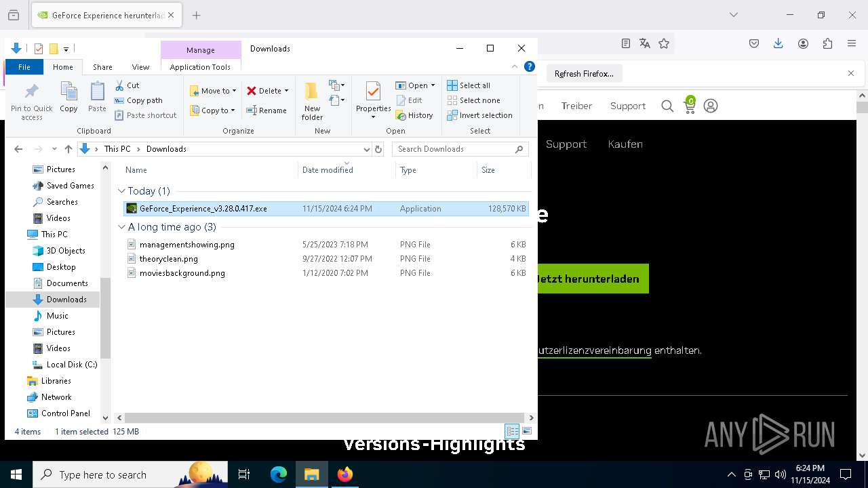Switch to large icons view layout
Screen dimensions: 868x488
[526, 431]
